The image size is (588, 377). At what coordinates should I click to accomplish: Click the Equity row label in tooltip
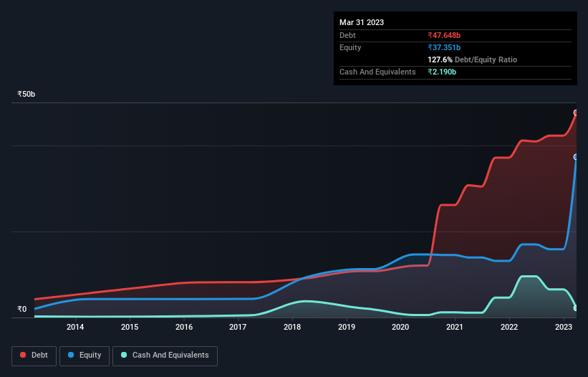pyautogui.click(x=350, y=47)
